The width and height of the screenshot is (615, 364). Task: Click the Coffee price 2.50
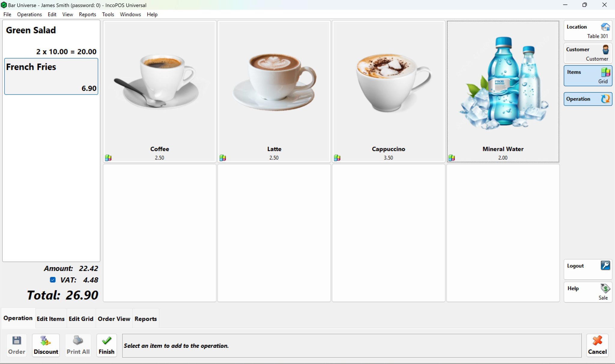point(159,158)
